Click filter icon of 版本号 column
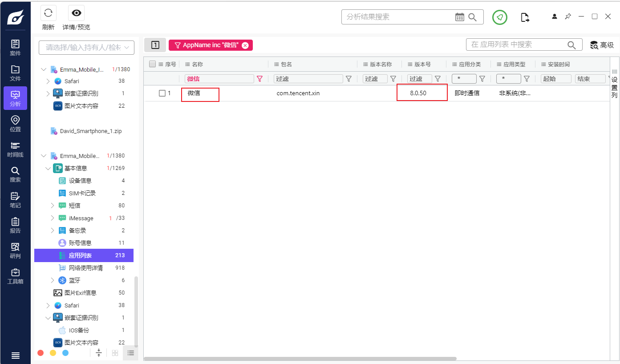620x364 pixels. (438, 79)
